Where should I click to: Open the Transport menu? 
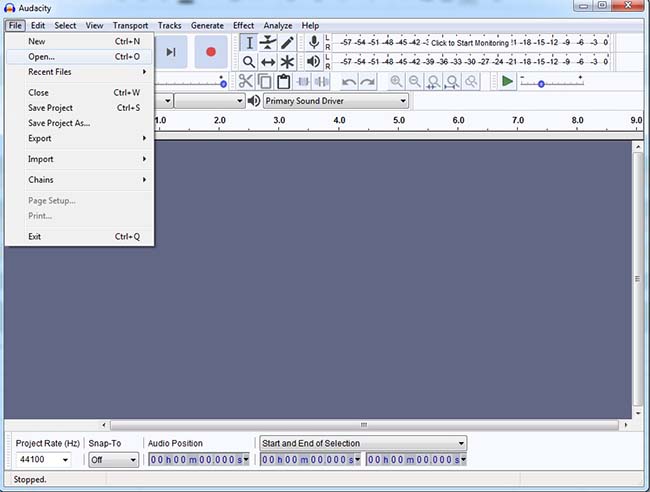click(x=130, y=26)
